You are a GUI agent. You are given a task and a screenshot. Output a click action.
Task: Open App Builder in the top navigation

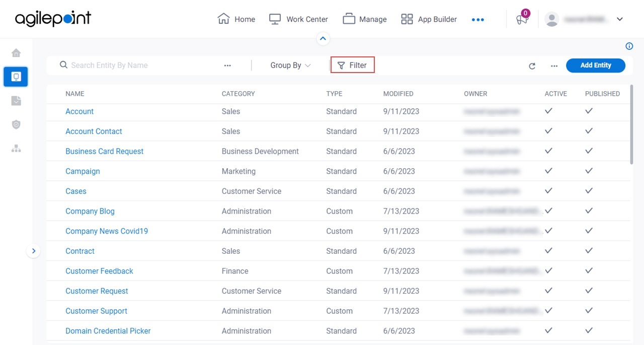tap(429, 19)
